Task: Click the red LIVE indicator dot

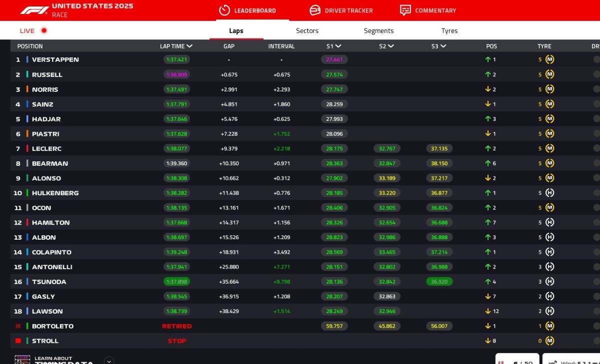Action: coord(44,30)
